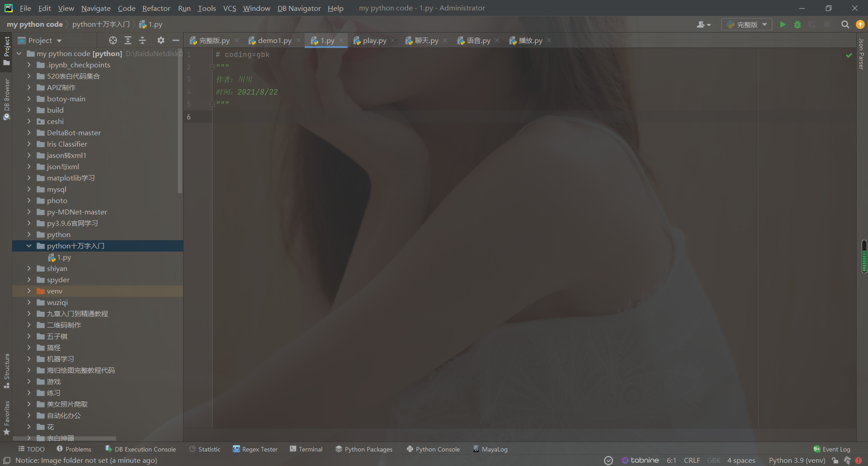Hide the Project panel minus icon
This screenshot has height=466, width=868.
176,40
